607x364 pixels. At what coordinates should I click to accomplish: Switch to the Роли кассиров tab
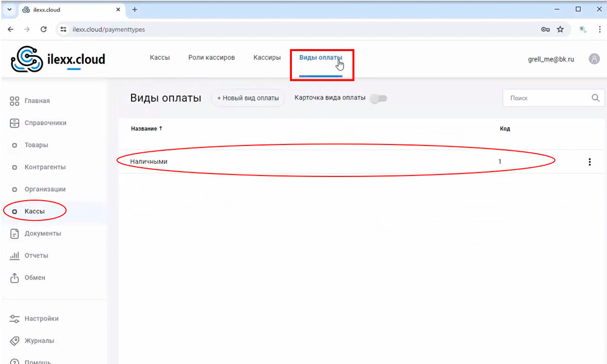pyautogui.click(x=211, y=58)
